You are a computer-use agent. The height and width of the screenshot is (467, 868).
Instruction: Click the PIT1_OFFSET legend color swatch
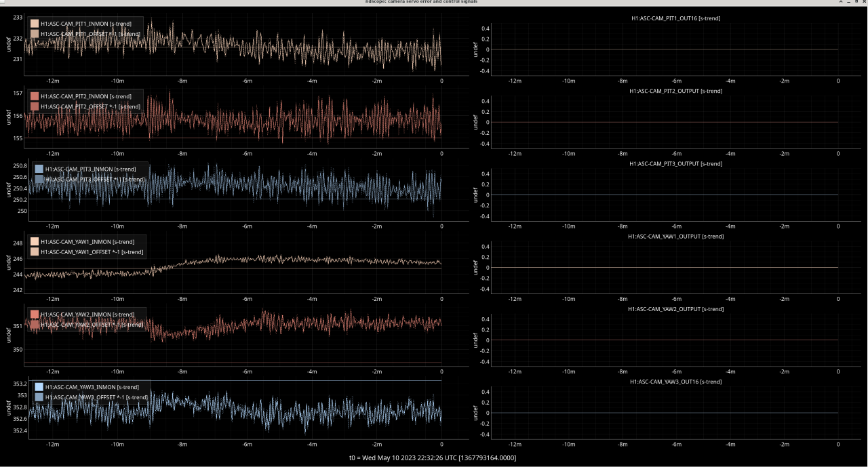click(x=35, y=34)
